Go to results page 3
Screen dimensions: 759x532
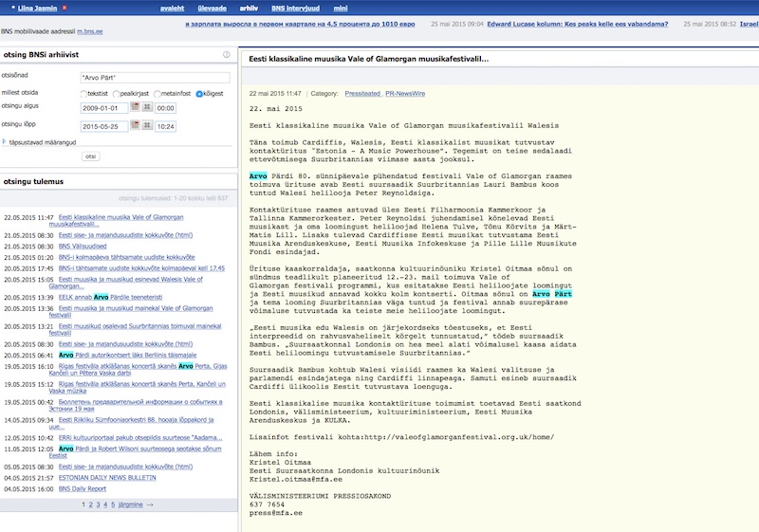tap(98, 504)
